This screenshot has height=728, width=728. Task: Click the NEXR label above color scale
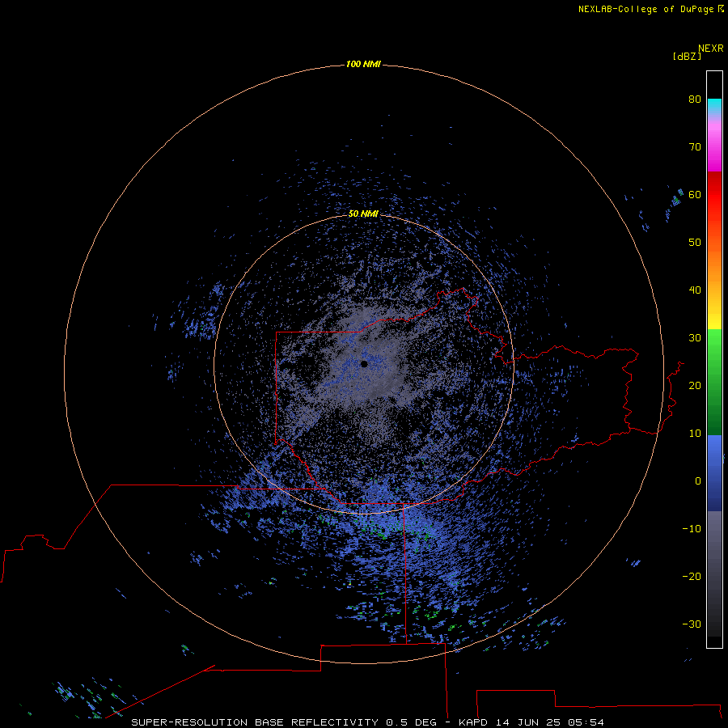click(x=711, y=49)
